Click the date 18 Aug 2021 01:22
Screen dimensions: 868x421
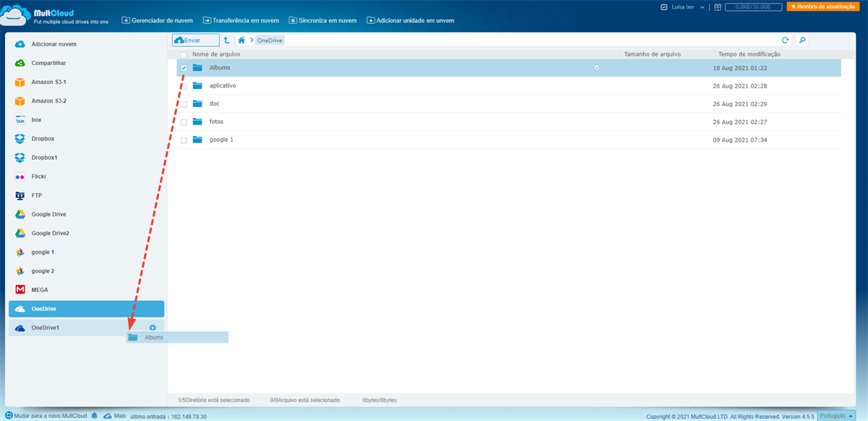tap(740, 67)
